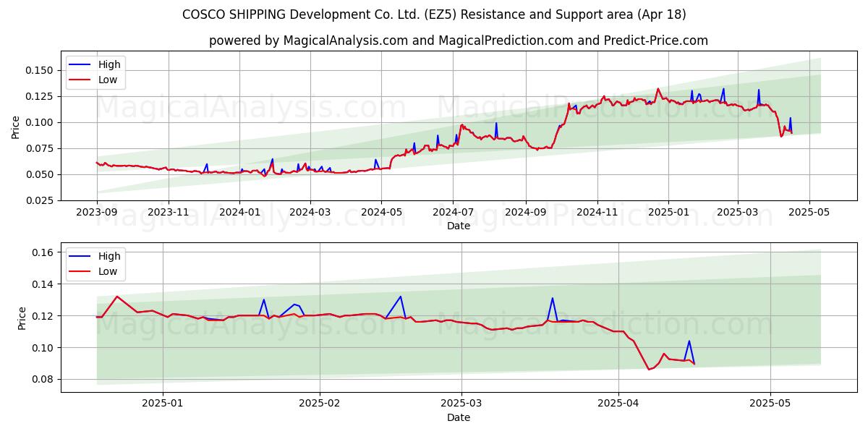
Task: Click the upper chart's 'Price' y-axis label
Action: coord(16,127)
